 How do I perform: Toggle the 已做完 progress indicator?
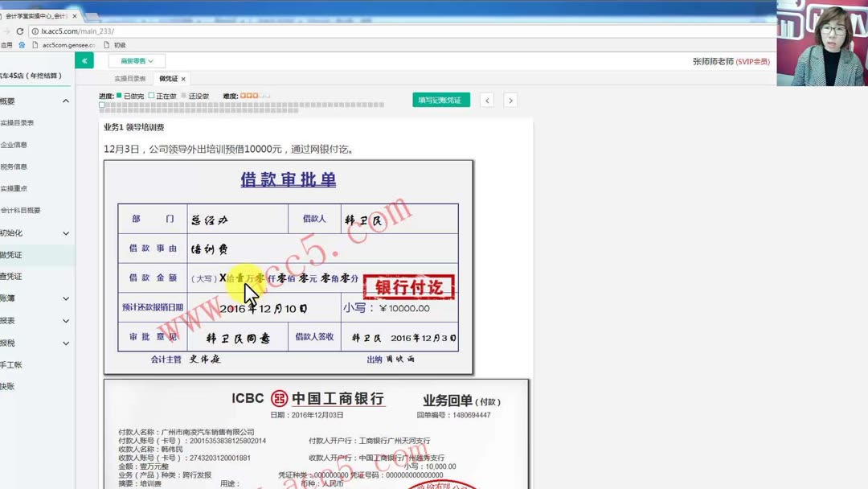(119, 95)
